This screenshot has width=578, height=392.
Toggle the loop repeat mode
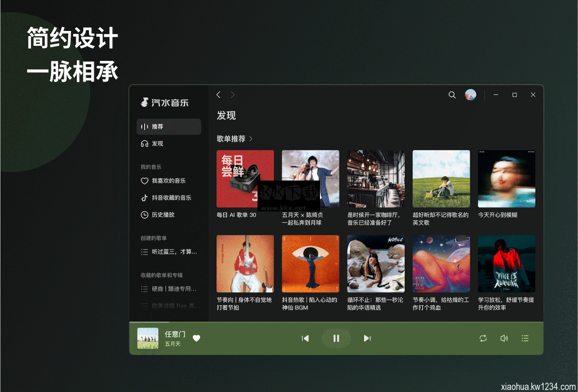pyautogui.click(x=483, y=338)
